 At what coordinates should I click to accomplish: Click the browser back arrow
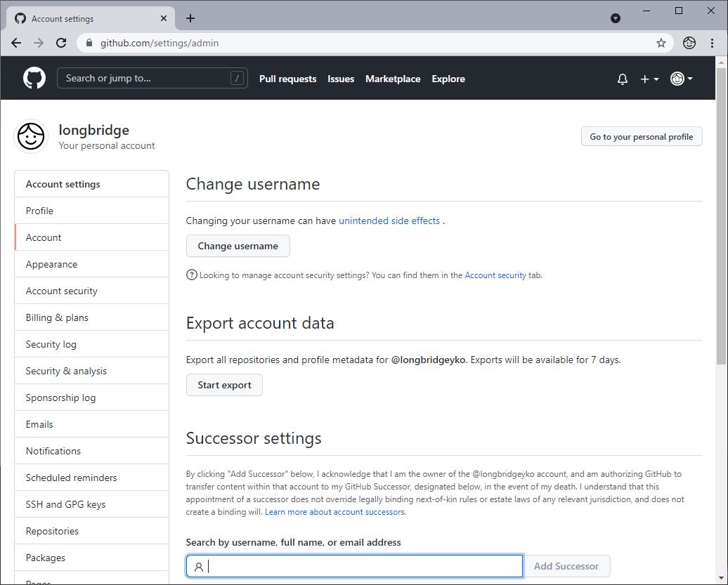16,43
